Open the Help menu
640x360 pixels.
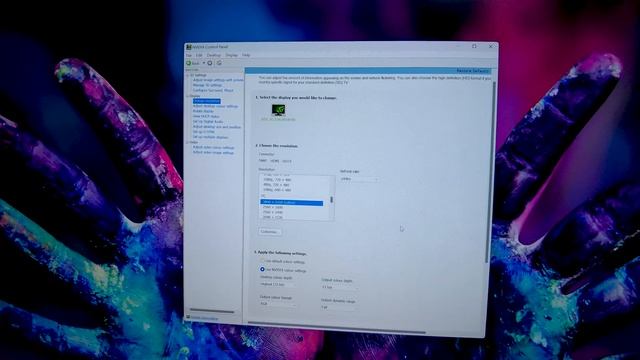246,55
